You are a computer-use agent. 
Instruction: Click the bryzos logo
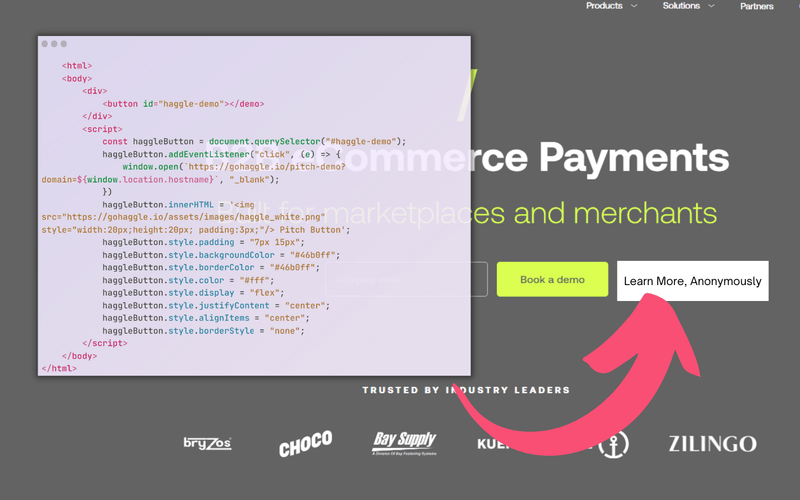tap(208, 443)
